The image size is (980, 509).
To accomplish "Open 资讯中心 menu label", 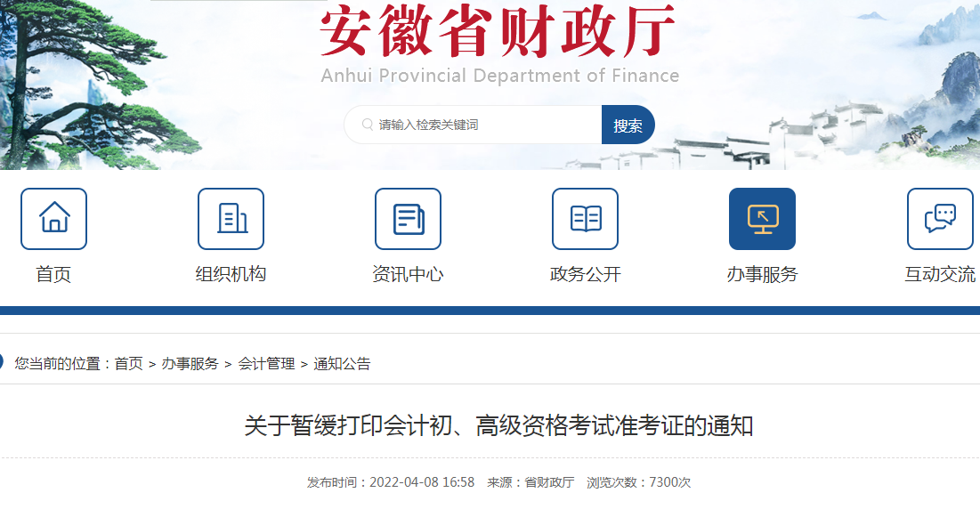I will tap(409, 274).
